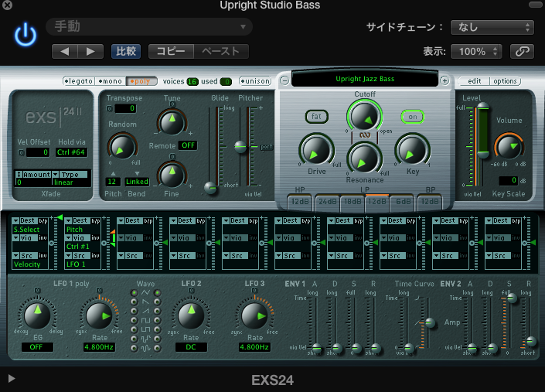
Task: Open Hold via Ctrl #64 menu
Action: tap(71, 152)
